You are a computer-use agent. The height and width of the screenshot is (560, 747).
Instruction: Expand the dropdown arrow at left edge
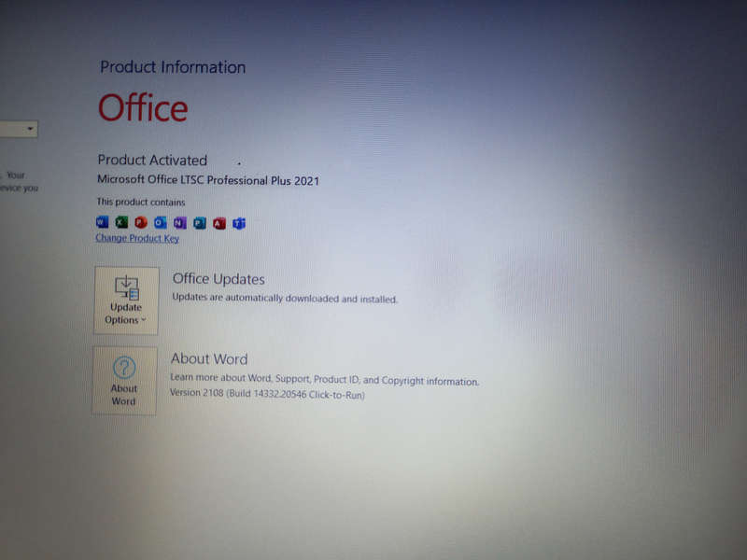click(30, 129)
